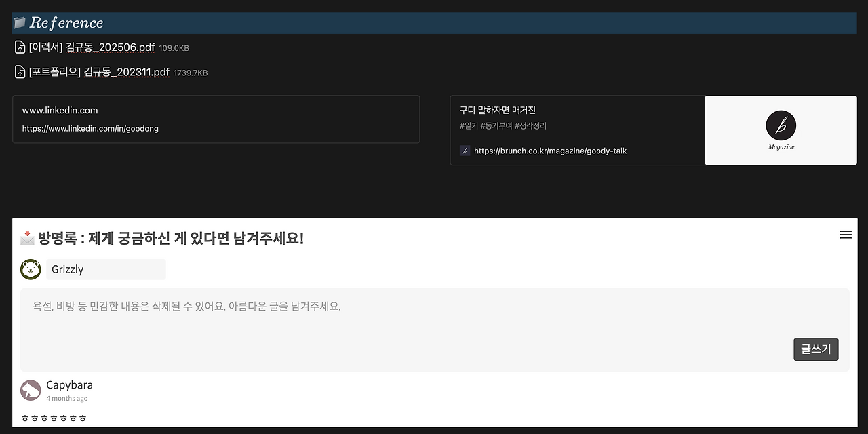868x434 pixels.
Task: Click the 이력서 PDF file icon
Action: click(18, 47)
